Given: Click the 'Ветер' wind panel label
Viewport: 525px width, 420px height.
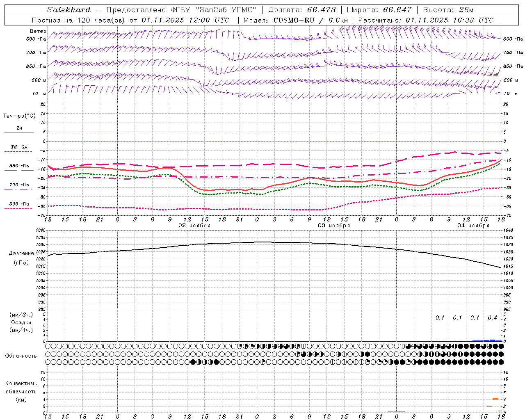Looking at the screenshot, I should coord(38,31).
